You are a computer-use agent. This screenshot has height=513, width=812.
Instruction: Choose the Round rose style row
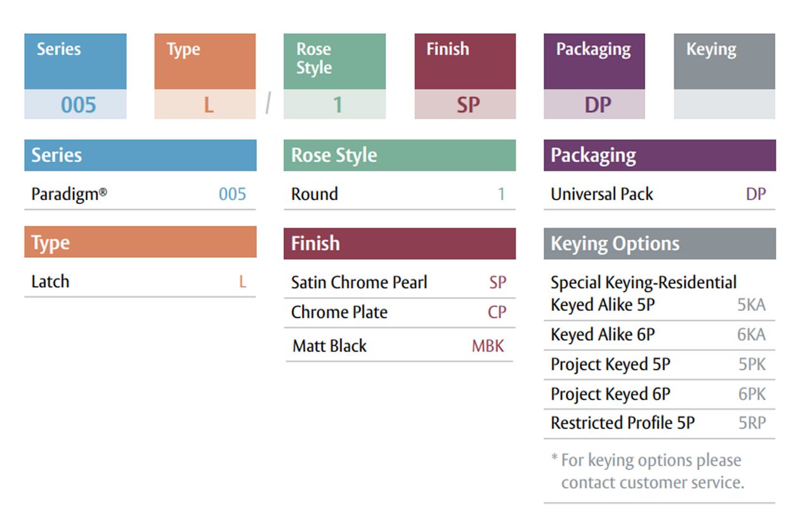[x=400, y=194]
